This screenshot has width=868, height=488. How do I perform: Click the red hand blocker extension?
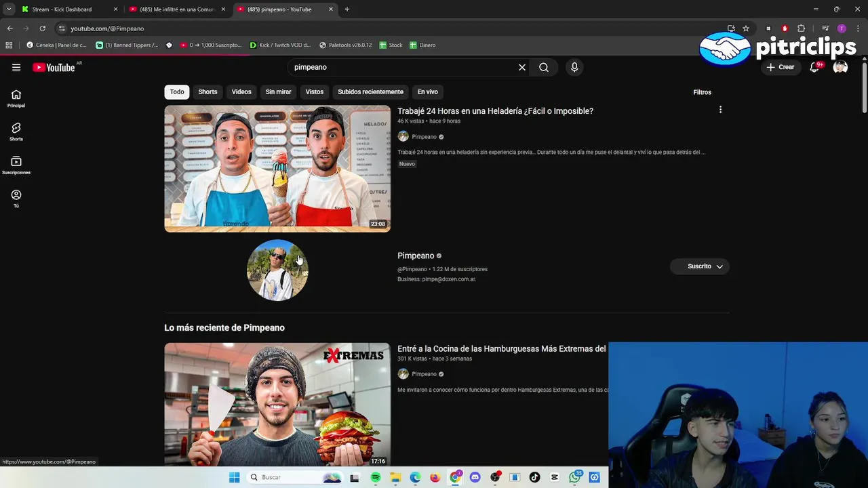tap(785, 28)
